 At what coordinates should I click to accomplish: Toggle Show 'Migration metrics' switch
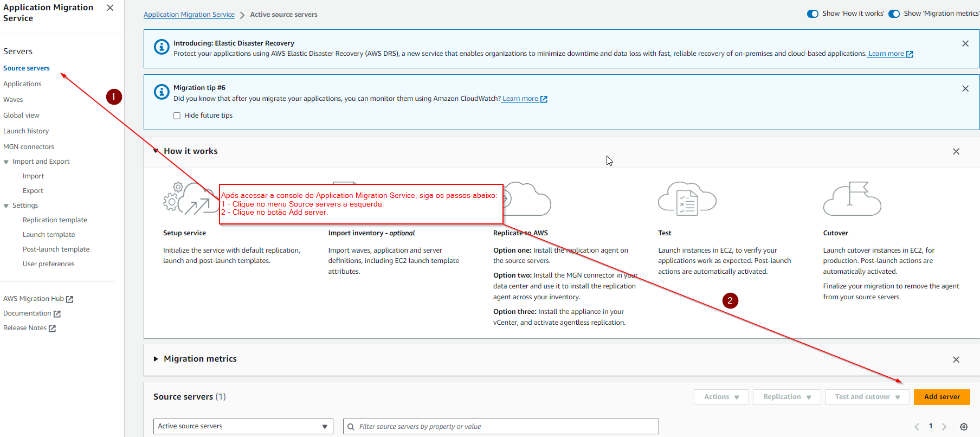click(x=894, y=14)
